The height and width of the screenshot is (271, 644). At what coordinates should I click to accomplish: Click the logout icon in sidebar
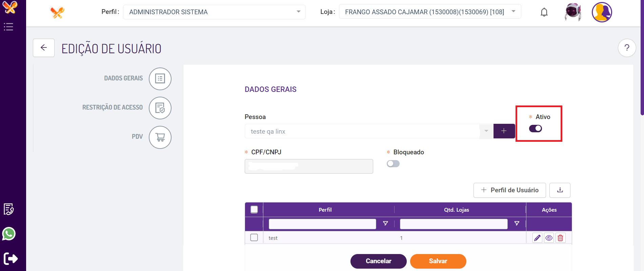11,259
